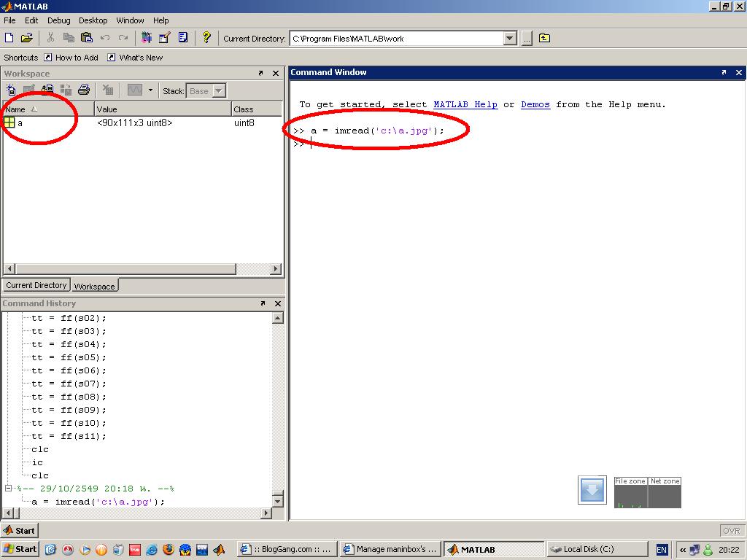Click the Redo arrow icon

click(123, 38)
